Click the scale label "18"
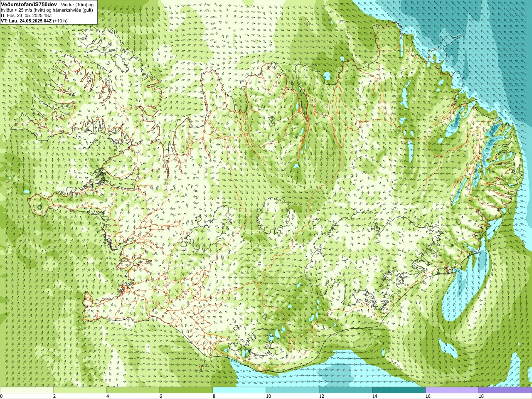 [481, 396]
